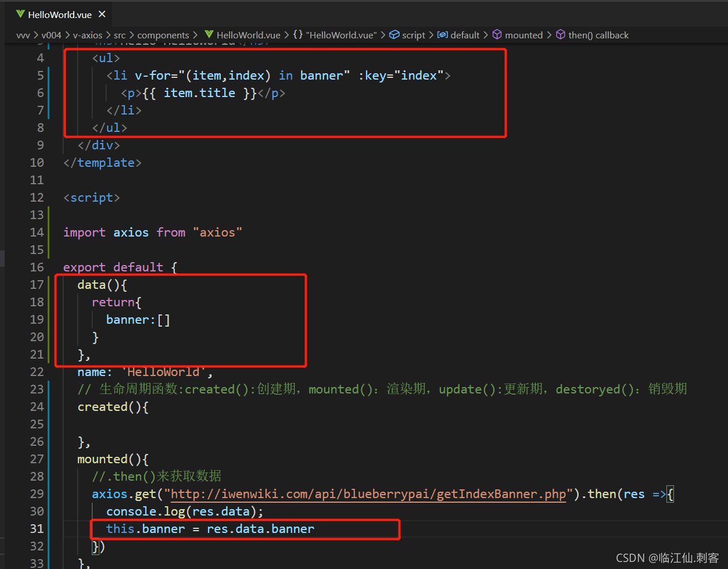Click the 'HelloWorld' name string on line 22
728x569 pixels.
pyautogui.click(x=163, y=372)
